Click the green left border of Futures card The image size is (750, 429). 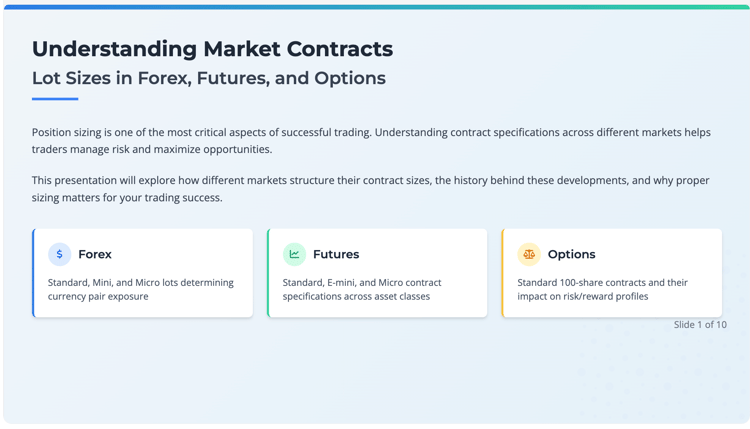point(268,273)
